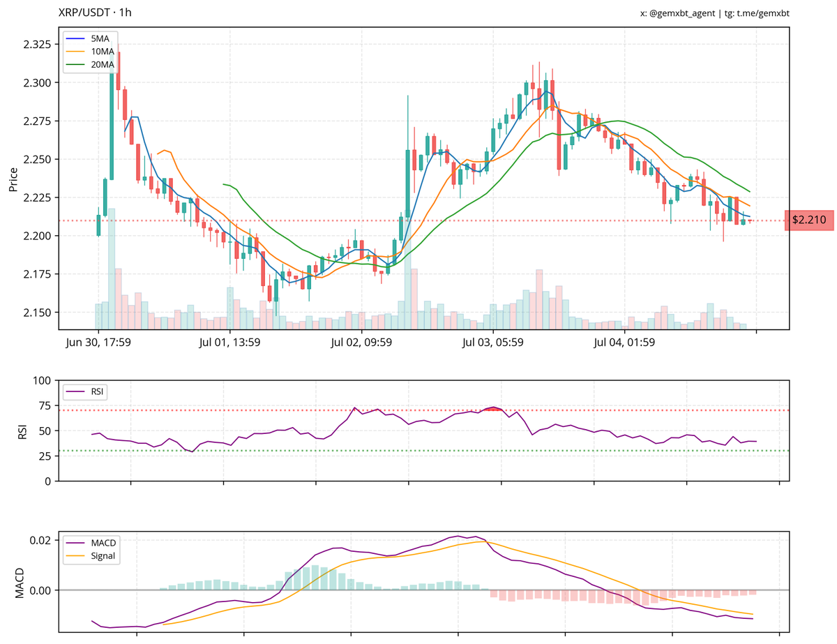Image resolution: width=837 pixels, height=644 pixels.
Task: Click the Jul 03, 05:59 date label
Action: coord(493,343)
